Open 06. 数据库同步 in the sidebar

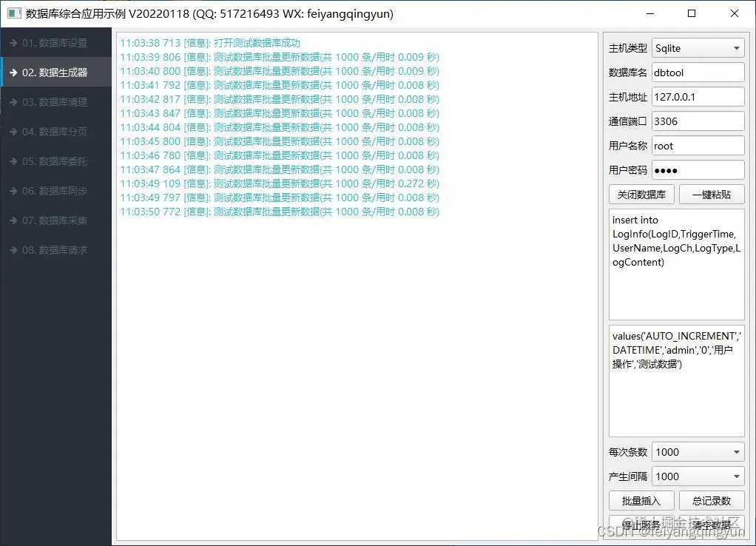(x=55, y=191)
